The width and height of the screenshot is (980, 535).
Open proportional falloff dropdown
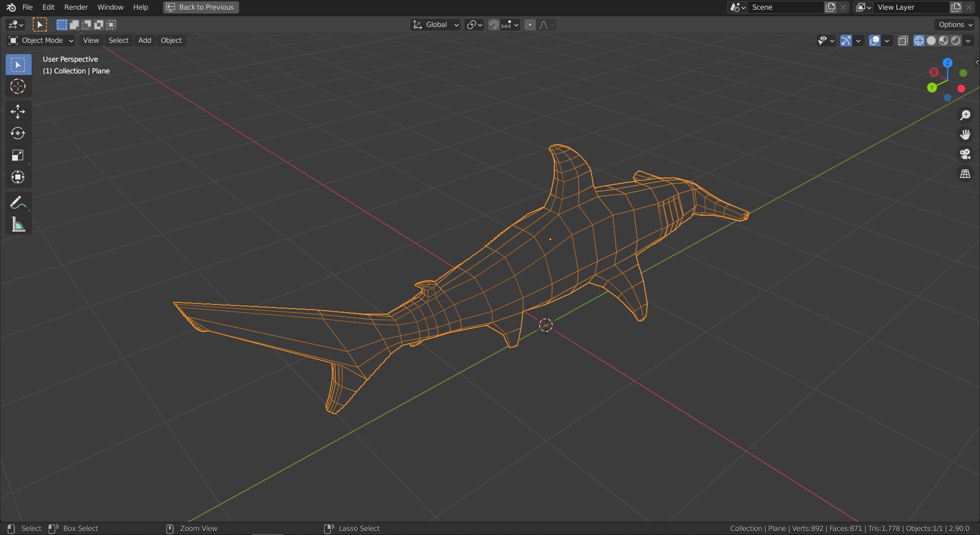pyautogui.click(x=547, y=24)
